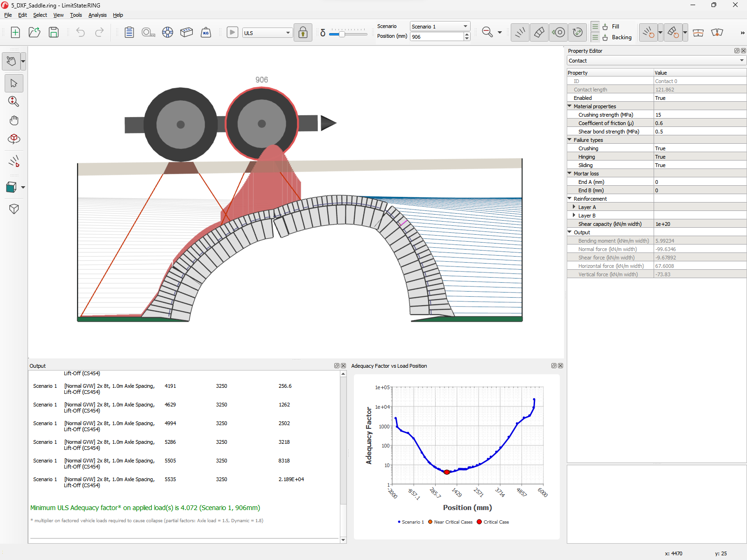Expand the toolbar overflow chevron
Image resolution: width=747 pixels, height=560 pixels.
tap(742, 33)
